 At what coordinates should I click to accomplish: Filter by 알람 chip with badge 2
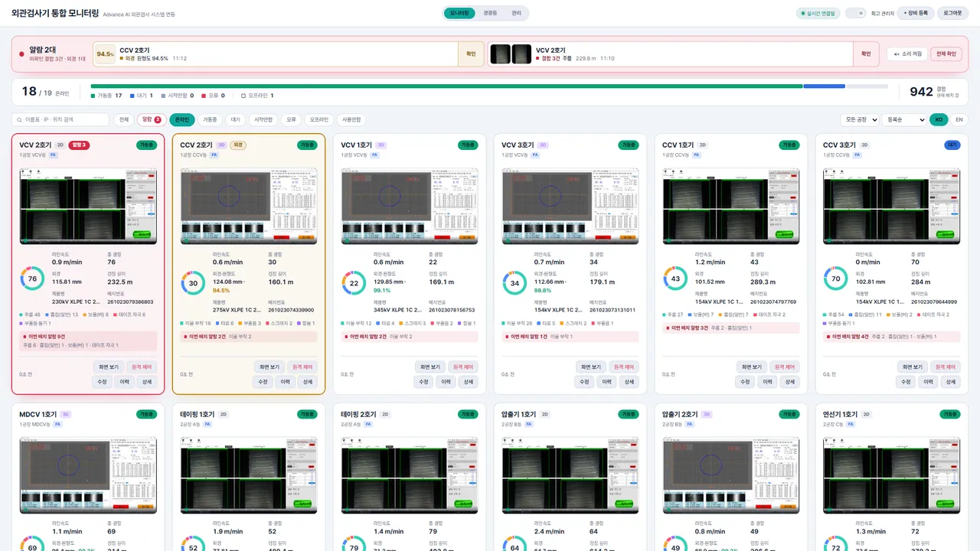click(152, 119)
